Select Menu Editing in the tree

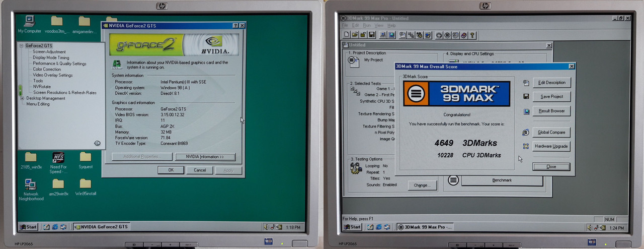pyautogui.click(x=38, y=104)
